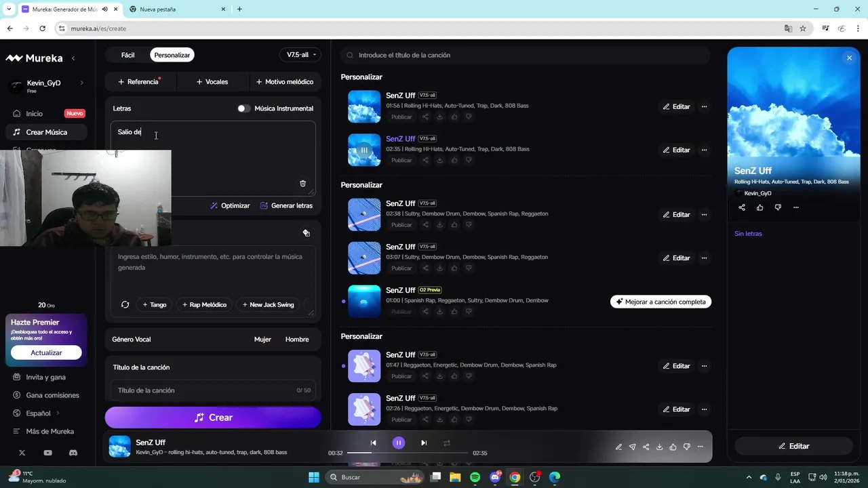The width and height of the screenshot is (868, 488).
Task: Download the 01:56 SenZ Uff track
Action: pyautogui.click(x=439, y=117)
